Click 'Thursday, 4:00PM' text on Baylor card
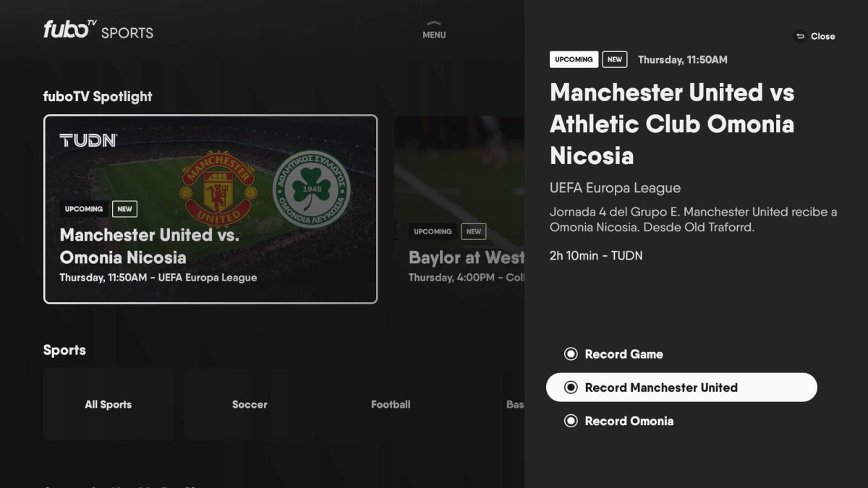 pyautogui.click(x=451, y=278)
